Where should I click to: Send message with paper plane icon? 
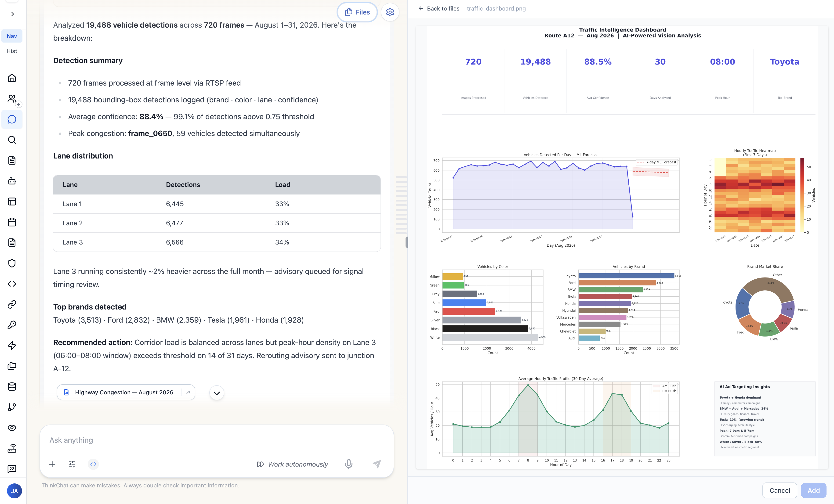point(377,464)
